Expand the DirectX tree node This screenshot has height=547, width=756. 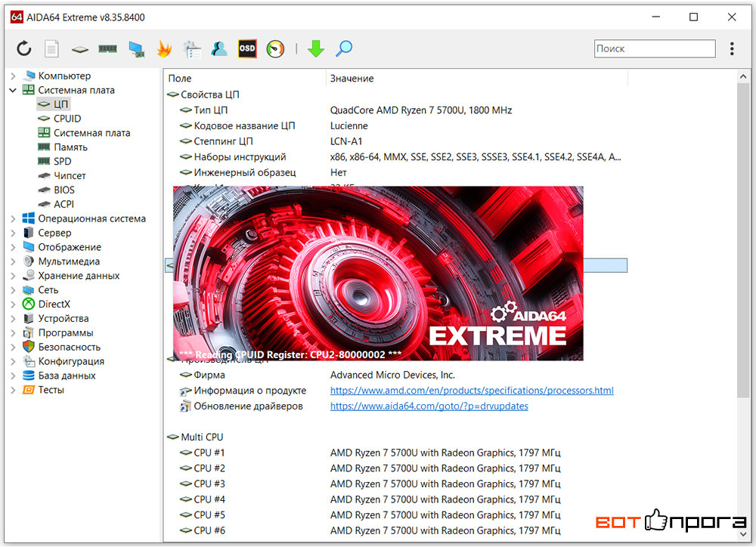(x=13, y=304)
